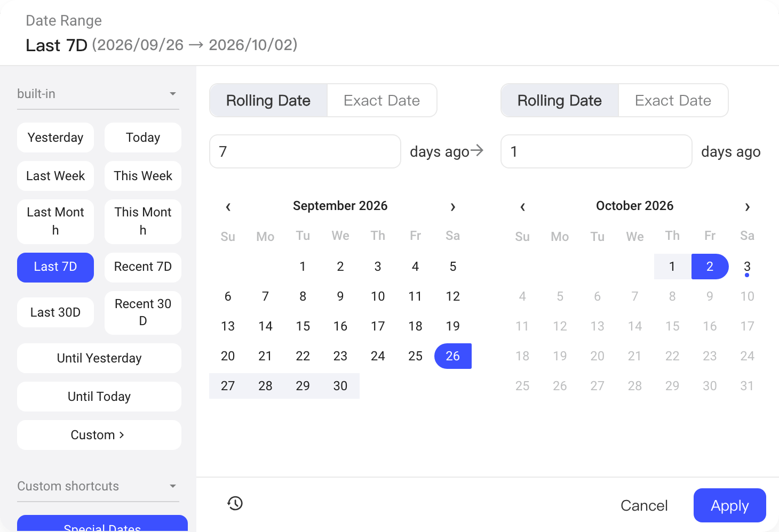
Task: Select September 30 in the calendar
Action: 340,386
